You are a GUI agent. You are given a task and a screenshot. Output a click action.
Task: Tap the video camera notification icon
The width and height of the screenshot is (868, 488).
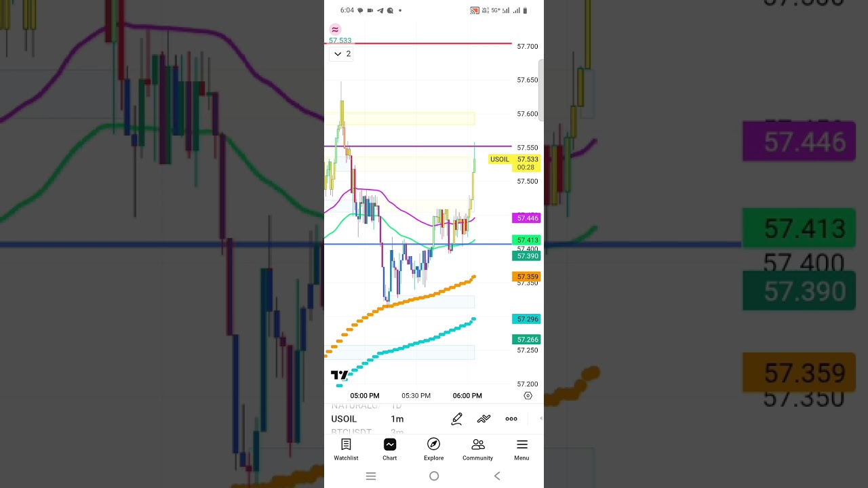pos(370,11)
